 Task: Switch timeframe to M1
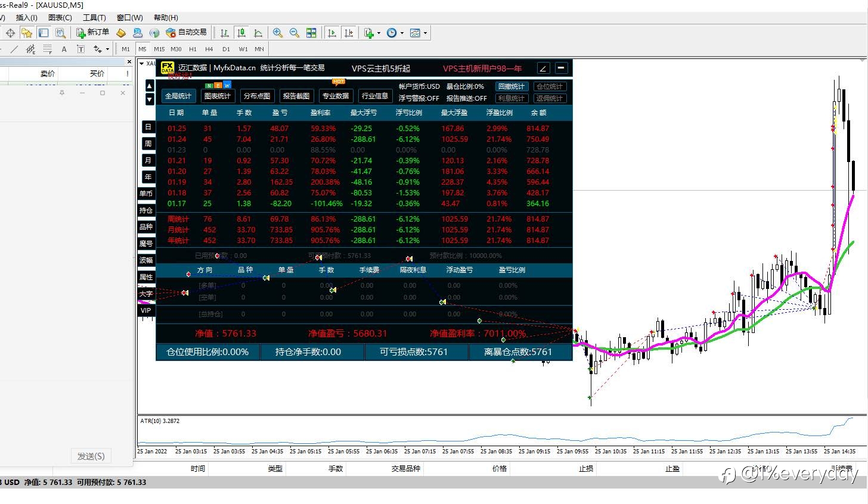(x=125, y=49)
